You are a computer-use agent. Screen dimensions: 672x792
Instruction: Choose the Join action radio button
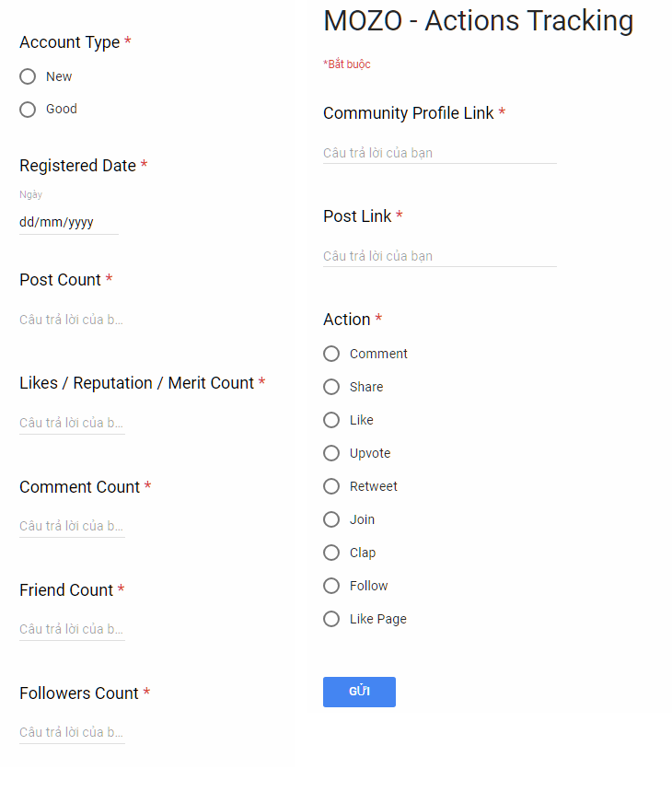point(331,519)
